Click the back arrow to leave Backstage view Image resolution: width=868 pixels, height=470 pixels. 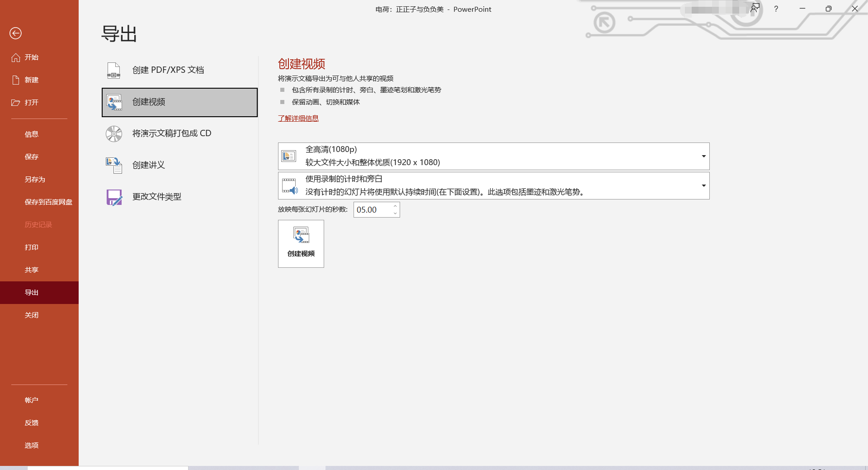[16, 33]
